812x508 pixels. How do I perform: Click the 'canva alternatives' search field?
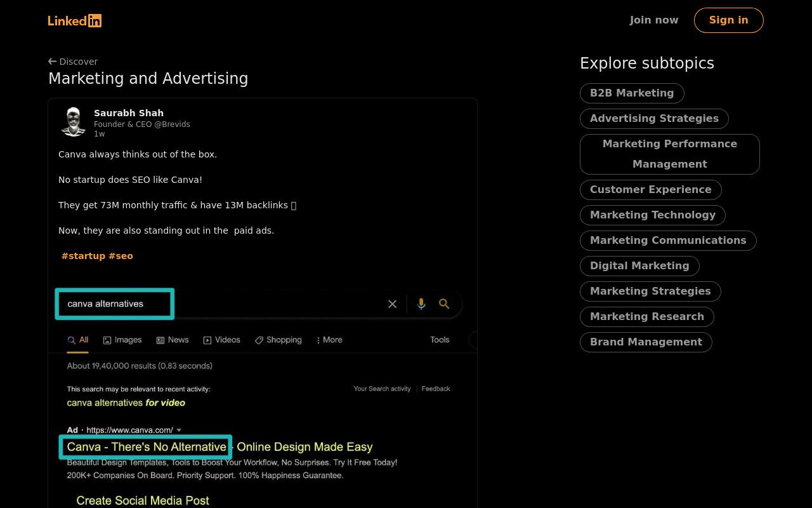pos(114,304)
